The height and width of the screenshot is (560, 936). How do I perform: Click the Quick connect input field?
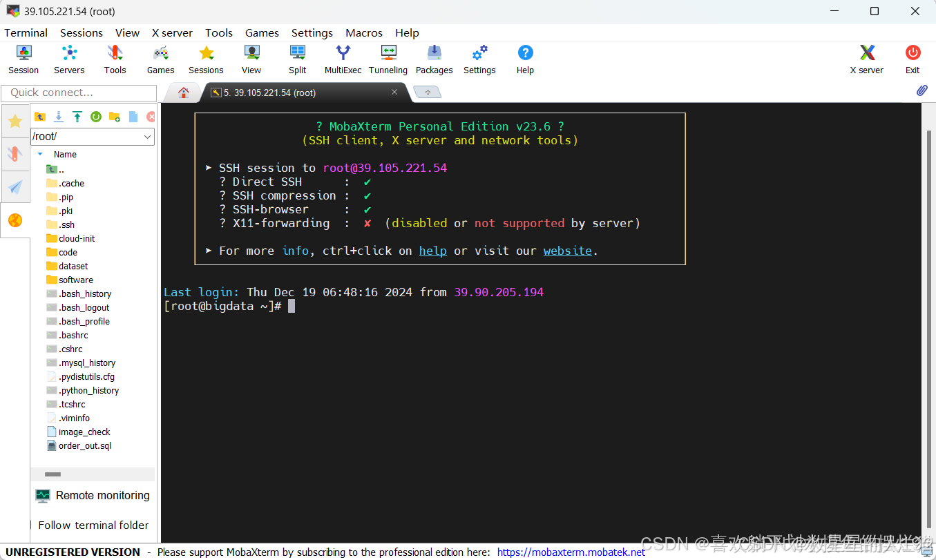[x=79, y=93]
